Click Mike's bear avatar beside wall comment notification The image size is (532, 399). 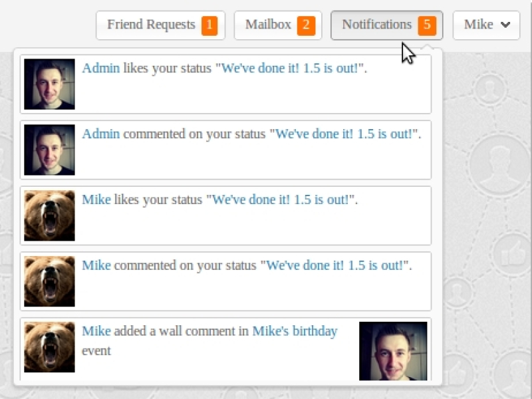pyautogui.click(x=49, y=347)
